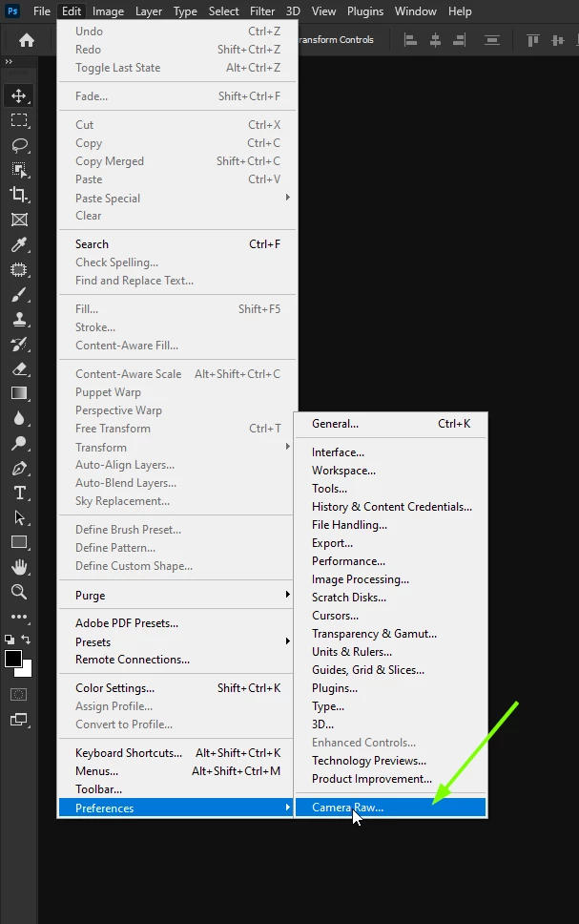Open Toolbar customization from Edit menu
Image resolution: width=579 pixels, height=924 pixels.
(176, 789)
